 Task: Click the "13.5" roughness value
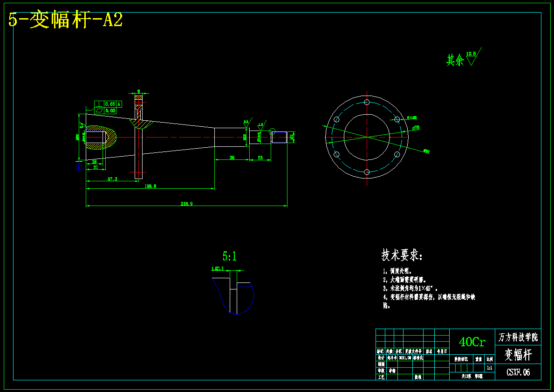(471, 54)
